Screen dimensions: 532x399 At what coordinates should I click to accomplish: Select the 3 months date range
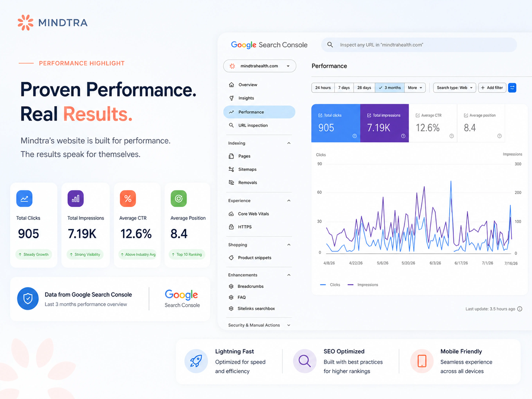(x=390, y=88)
